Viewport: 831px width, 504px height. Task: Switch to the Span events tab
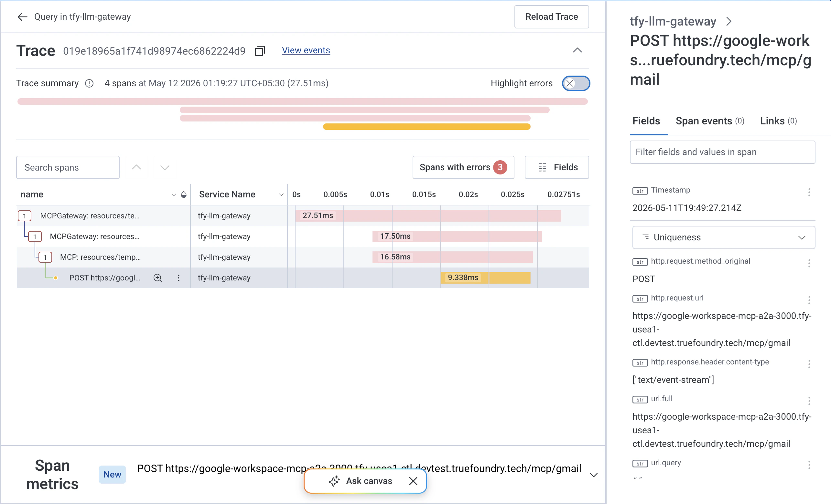coord(710,121)
